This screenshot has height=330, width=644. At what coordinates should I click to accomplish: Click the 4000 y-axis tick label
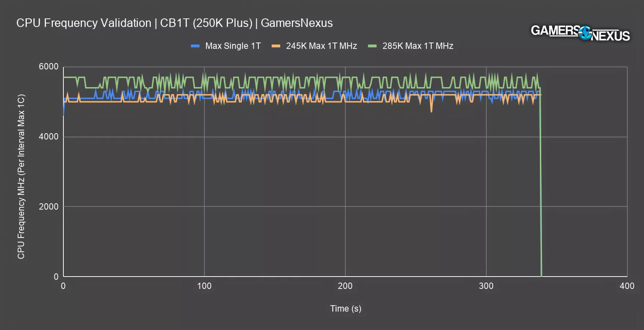[x=48, y=137]
